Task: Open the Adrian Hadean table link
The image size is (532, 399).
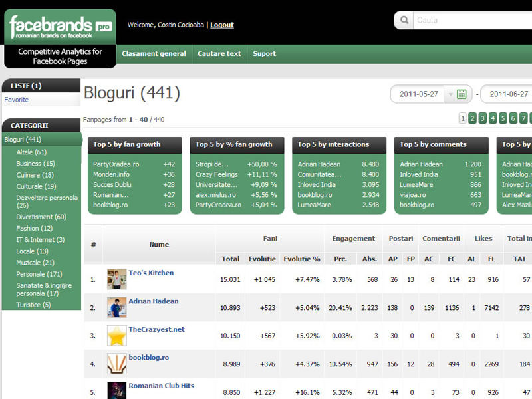Action: [154, 301]
